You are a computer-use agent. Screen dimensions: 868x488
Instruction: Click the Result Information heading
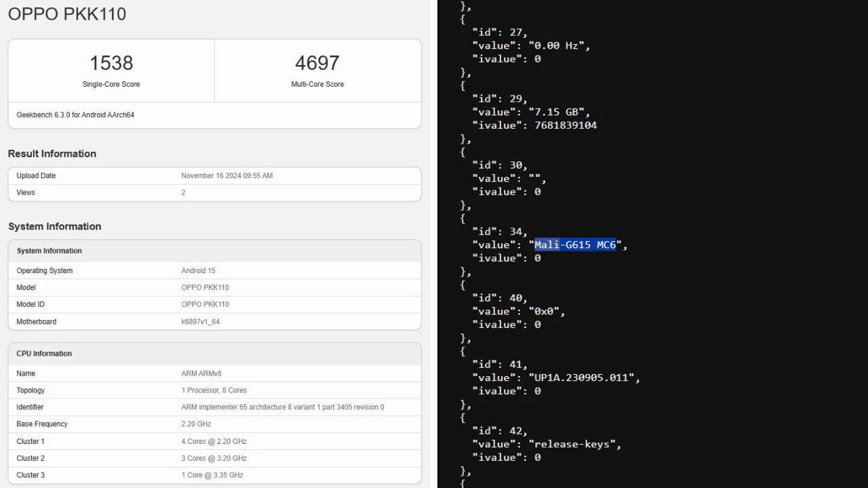pos(52,154)
